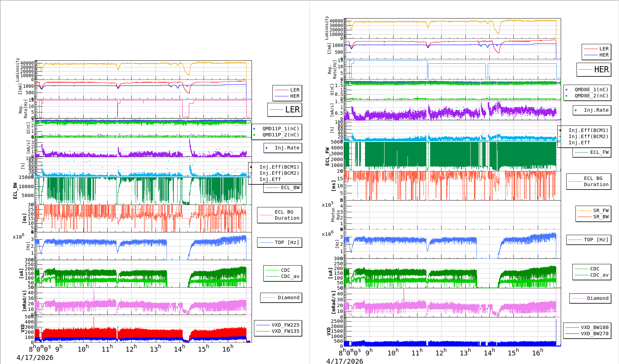Click the 4/17/2026 date under left plot
This screenshot has height=364, width=619.
pyautogui.click(x=35, y=357)
